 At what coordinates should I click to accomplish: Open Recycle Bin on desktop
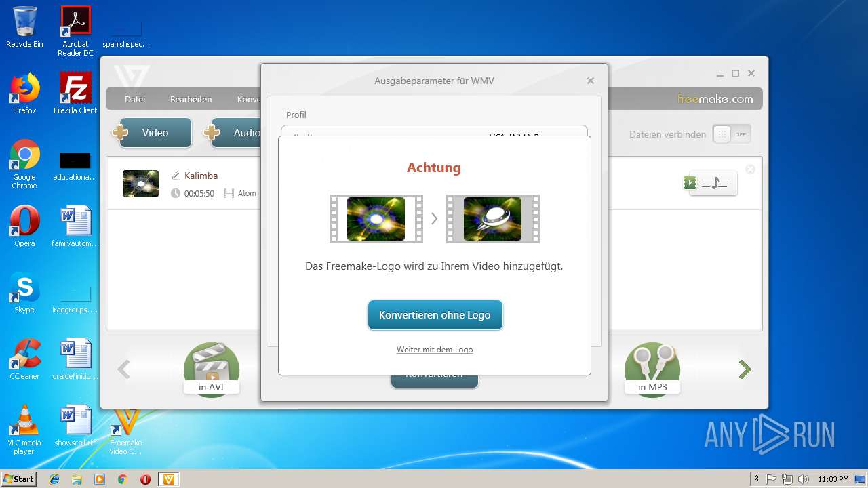coord(24,27)
